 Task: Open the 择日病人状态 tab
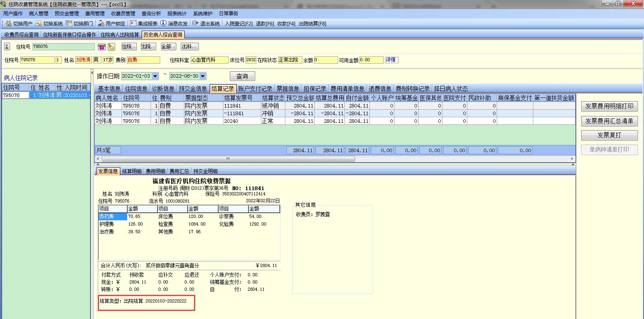coord(451,89)
